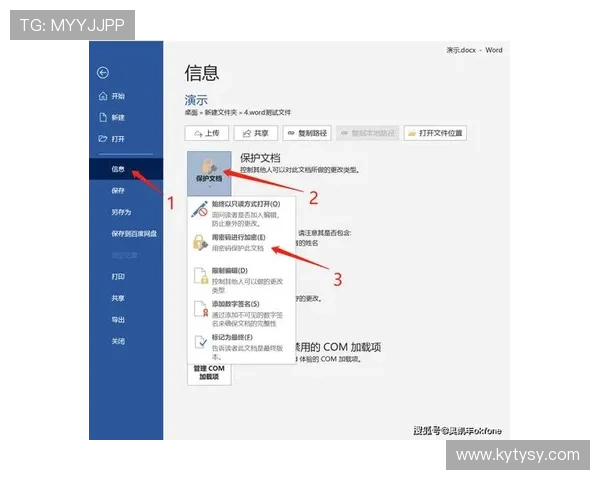The height and width of the screenshot is (480, 600).
Task: Click the file path text 4.word测试文件
Action: 267,113
